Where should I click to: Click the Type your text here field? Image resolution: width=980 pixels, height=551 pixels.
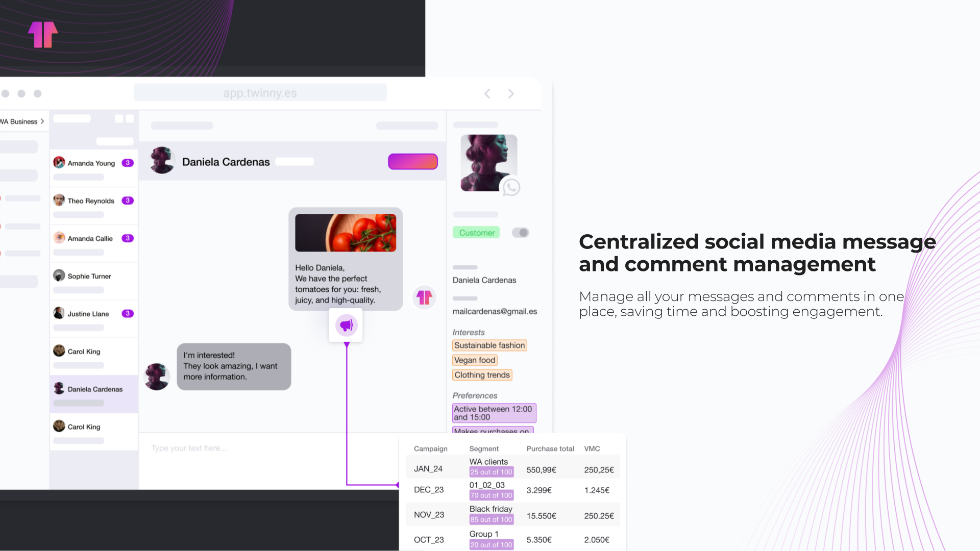(189, 448)
